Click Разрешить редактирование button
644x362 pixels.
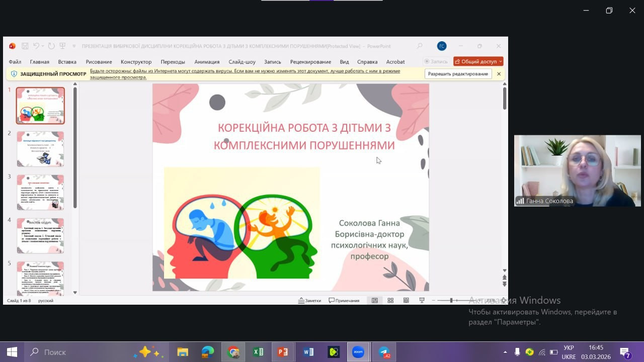point(458,74)
